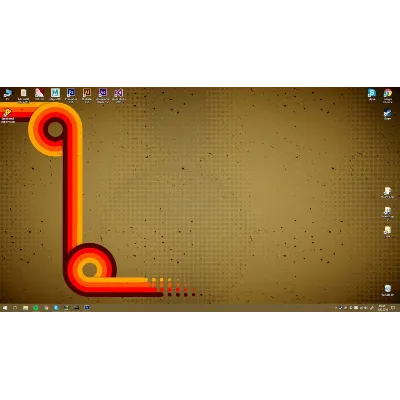Viewport: 400px width, 400px height.
Task: Show hidden system tray icons
Action: click(336, 308)
